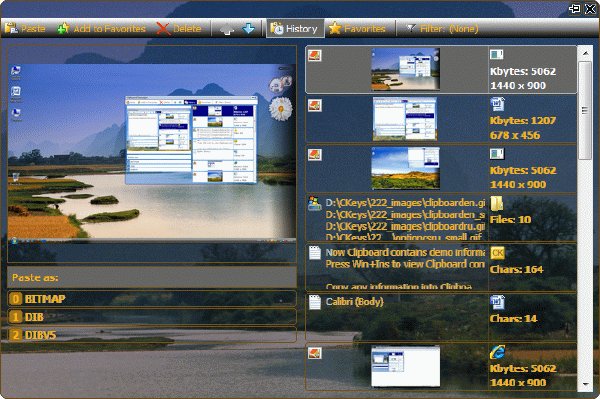
Task: Select paste format 2 DIBV5
Action: (152, 335)
